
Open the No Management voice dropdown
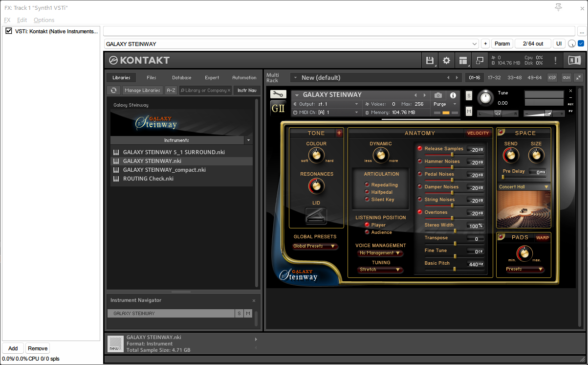click(380, 253)
